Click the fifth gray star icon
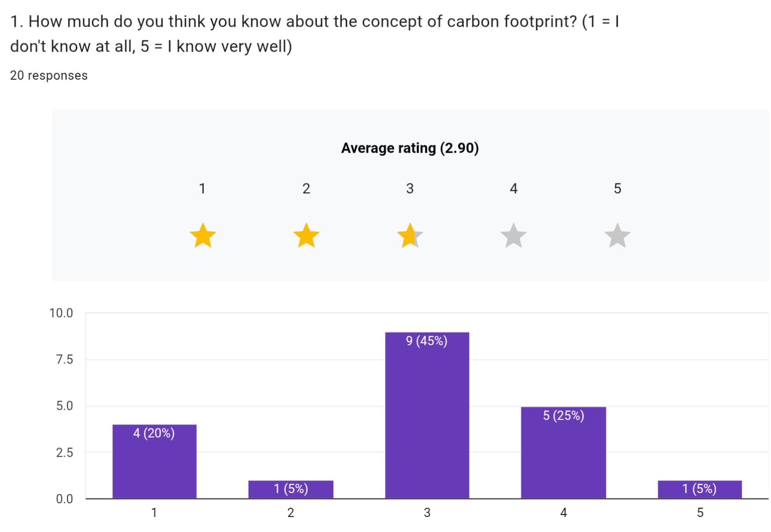The image size is (771, 532). pos(617,235)
